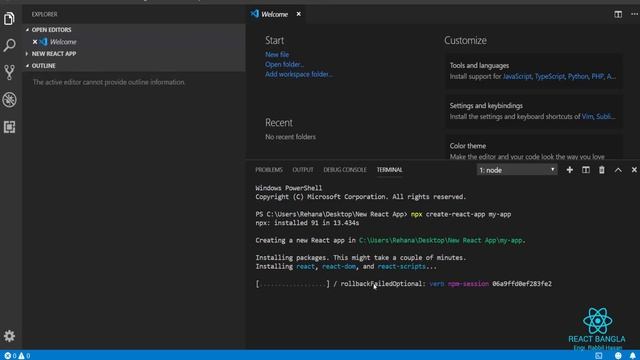The image size is (640, 360).
Task: Click the my-app path in terminal output
Action: coord(441,240)
